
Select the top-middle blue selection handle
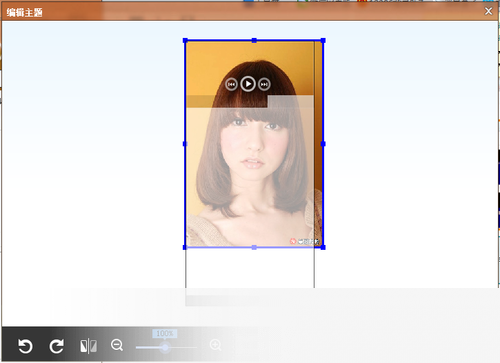254,41
